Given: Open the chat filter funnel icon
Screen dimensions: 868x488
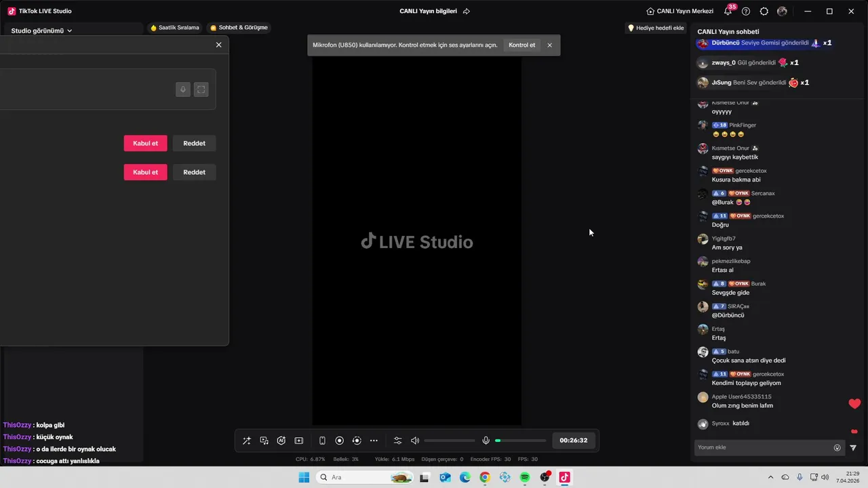Looking at the screenshot, I should (x=853, y=447).
